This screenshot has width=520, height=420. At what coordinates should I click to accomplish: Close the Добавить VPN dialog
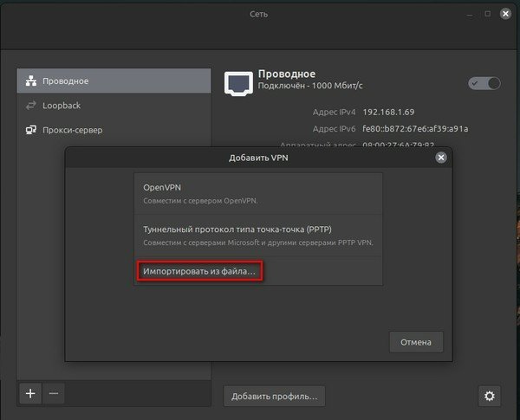coord(441,158)
